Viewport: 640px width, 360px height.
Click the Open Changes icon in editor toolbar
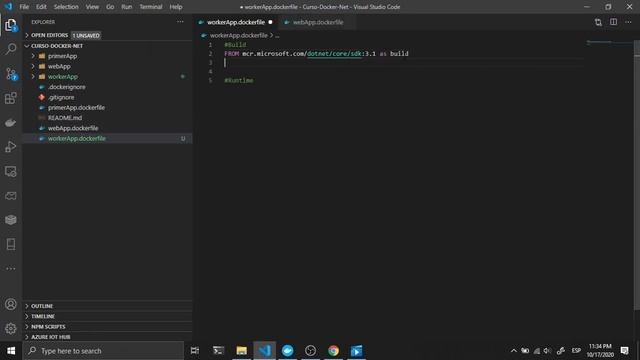point(598,22)
